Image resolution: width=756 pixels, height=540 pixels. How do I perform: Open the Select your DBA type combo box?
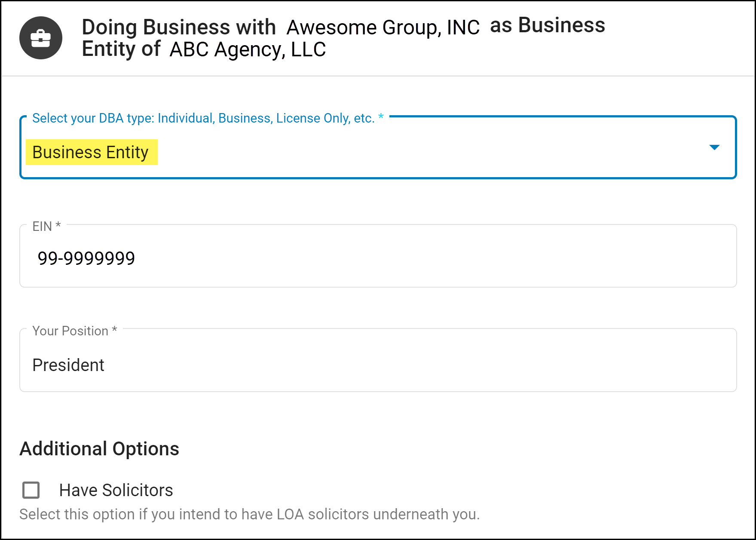coord(378,147)
